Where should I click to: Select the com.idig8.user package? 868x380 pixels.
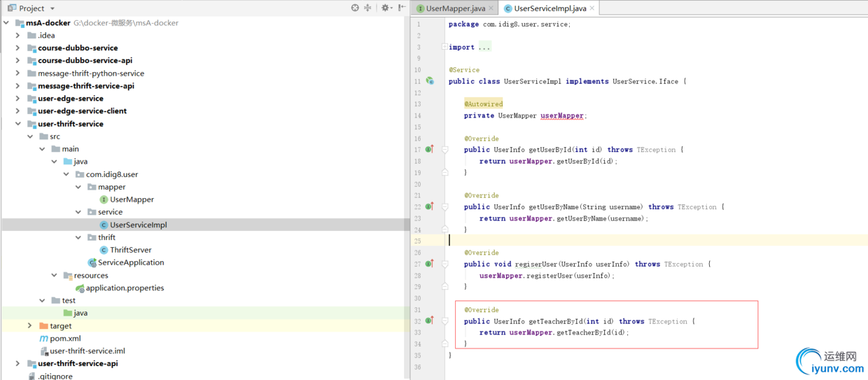pyautogui.click(x=112, y=174)
